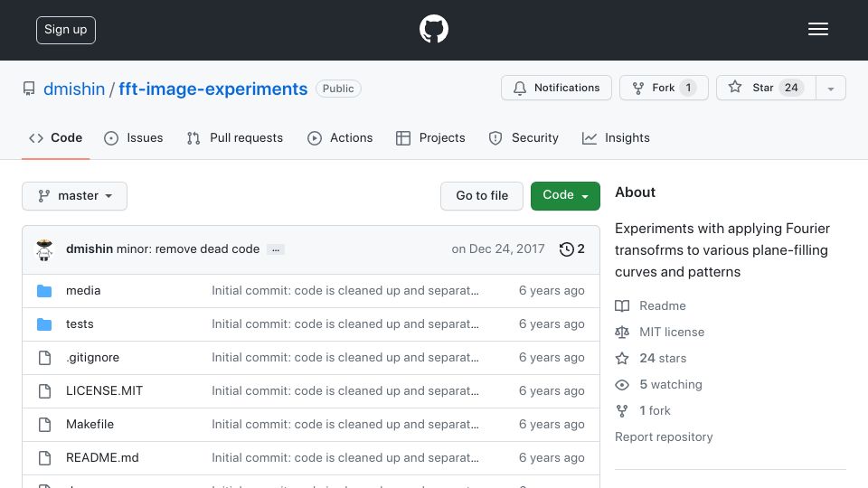Open fft-image-experiments repository link
This screenshot has height=488, width=868.
213,89
